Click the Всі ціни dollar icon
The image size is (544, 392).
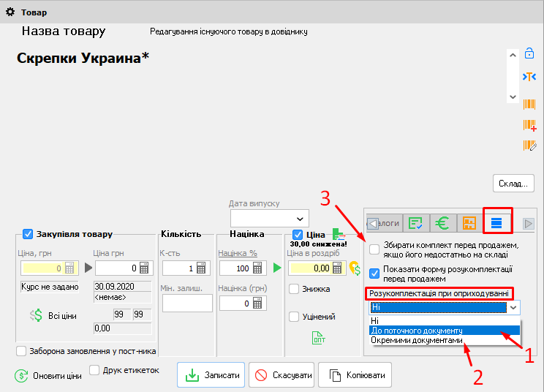click(x=36, y=314)
